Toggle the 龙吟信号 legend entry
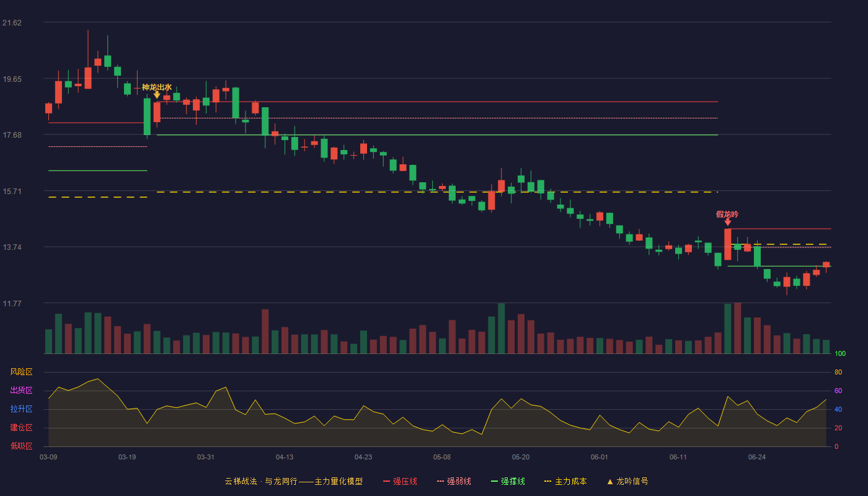 tap(627, 481)
